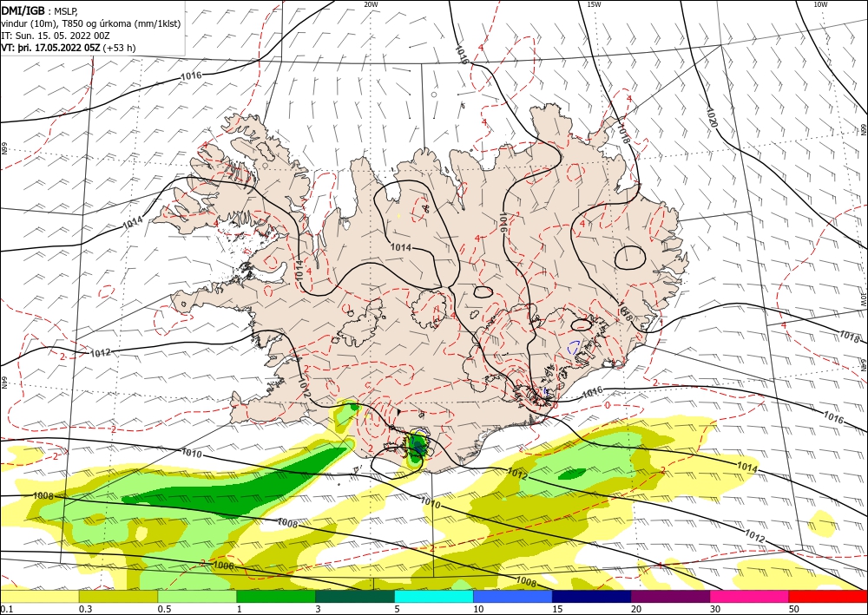
Task: Click the green 1–3 mm legend swatch
Action: [276, 596]
